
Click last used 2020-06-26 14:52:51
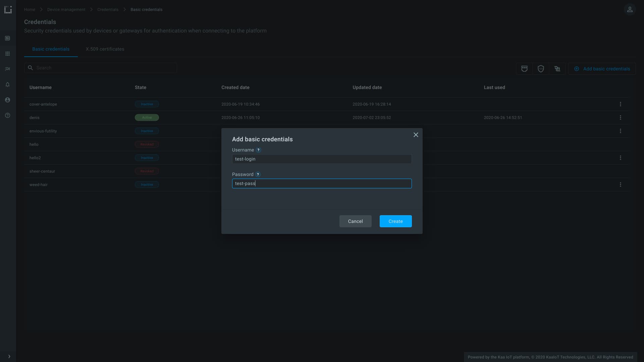tap(503, 118)
